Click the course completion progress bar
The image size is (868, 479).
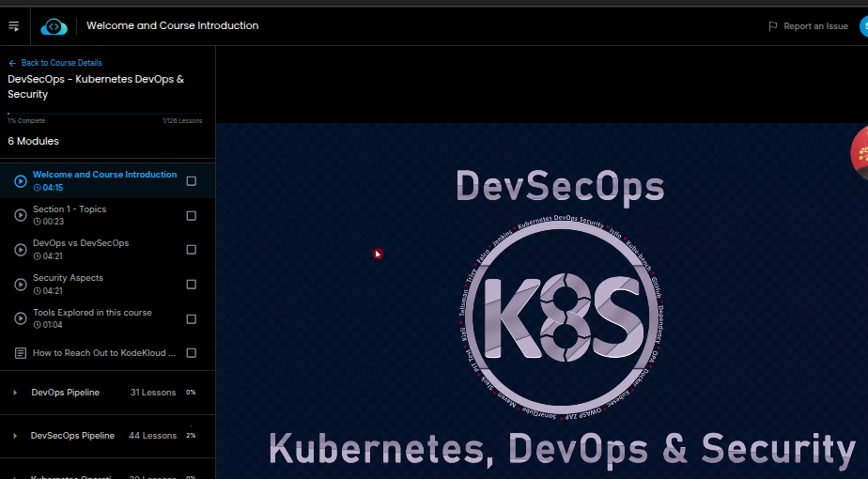tap(105, 114)
